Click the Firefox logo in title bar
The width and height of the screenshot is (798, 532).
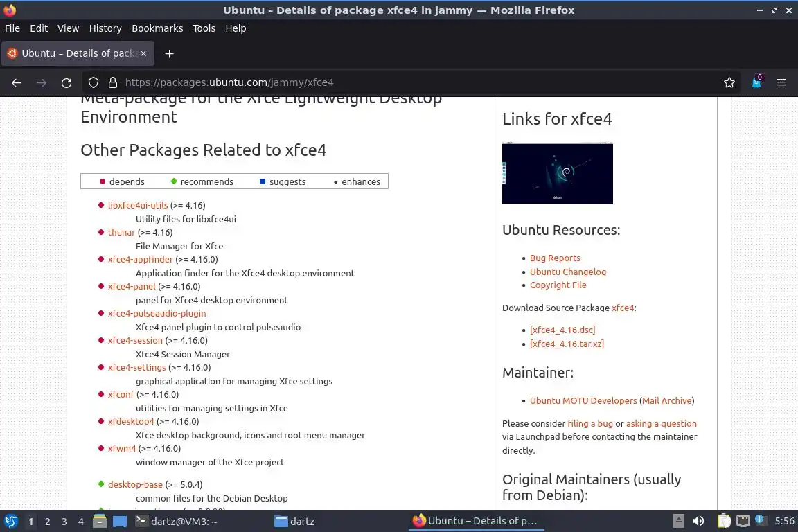pos(10,10)
